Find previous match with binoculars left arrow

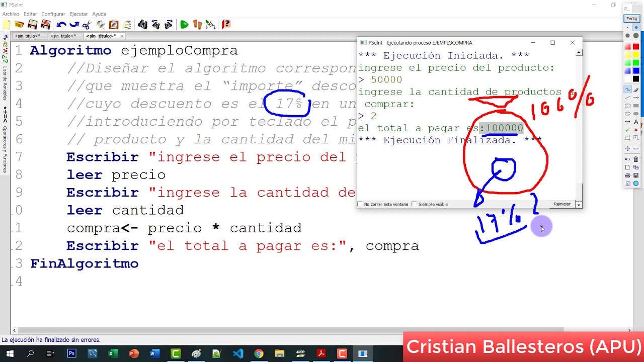coord(155,24)
